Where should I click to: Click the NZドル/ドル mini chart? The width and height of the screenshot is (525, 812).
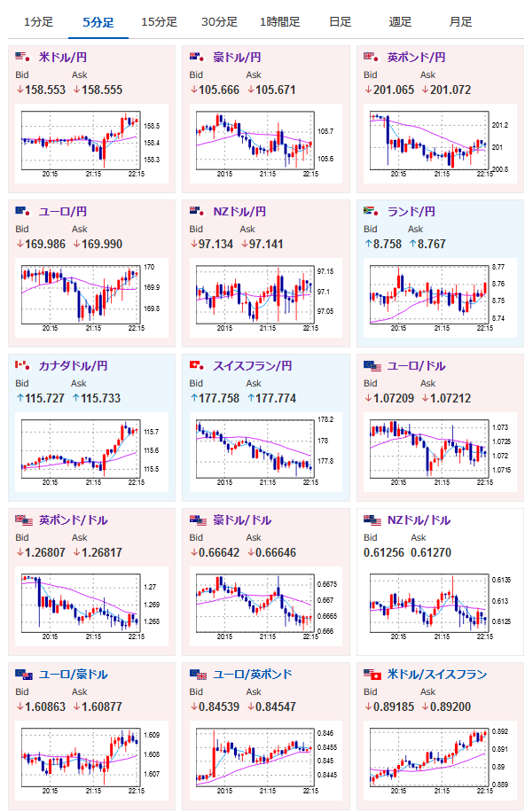pos(440,605)
